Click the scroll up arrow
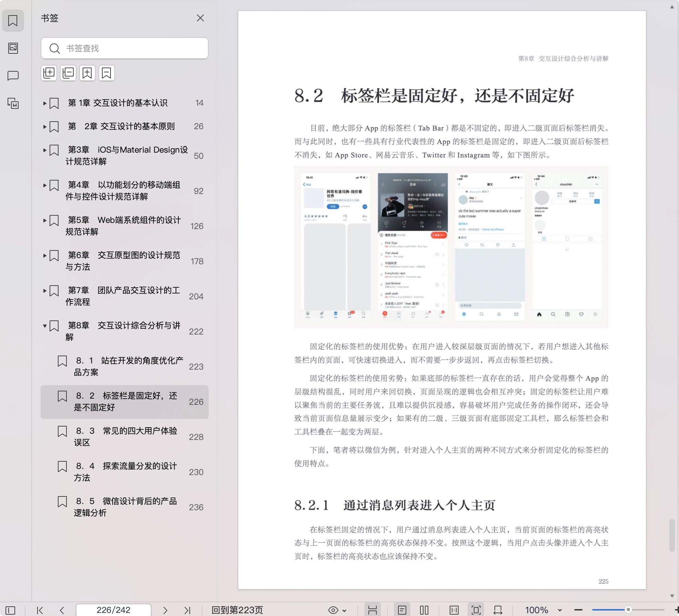The height and width of the screenshot is (616, 679). click(x=672, y=7)
